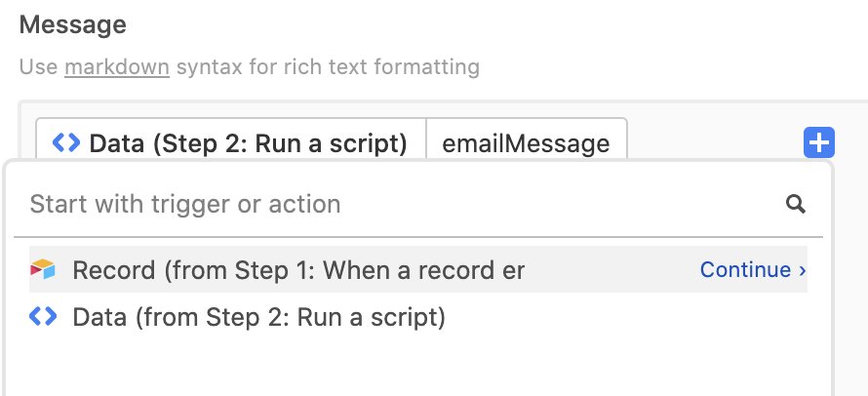Click the Airtable logo beside Record
The height and width of the screenshot is (396, 868).
pos(43,270)
